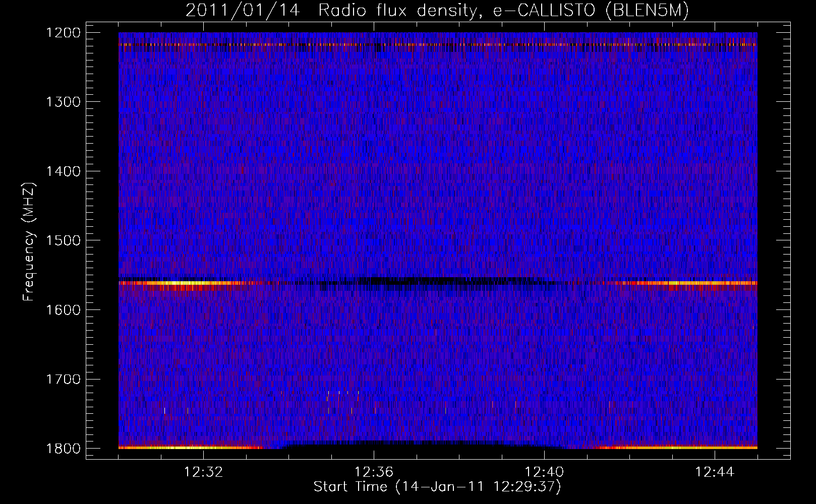Click the 1200 frequency tick label
Viewport: 816px width, 504px height.
coord(64,33)
